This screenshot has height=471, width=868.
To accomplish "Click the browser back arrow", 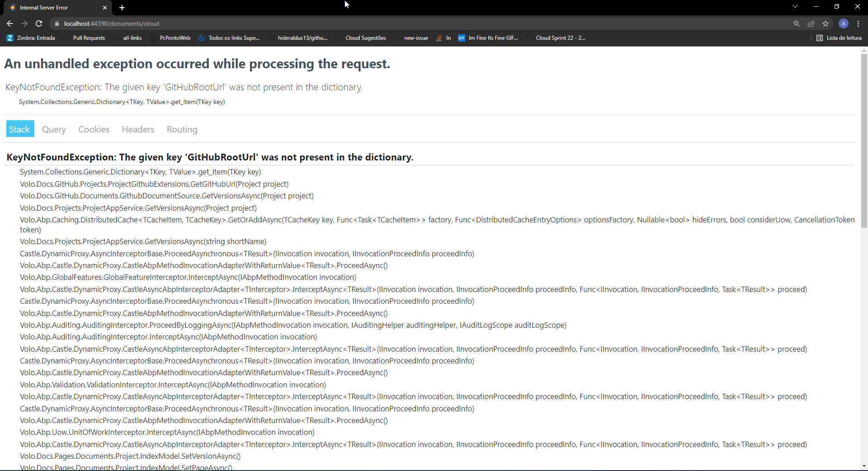I will tap(10, 24).
